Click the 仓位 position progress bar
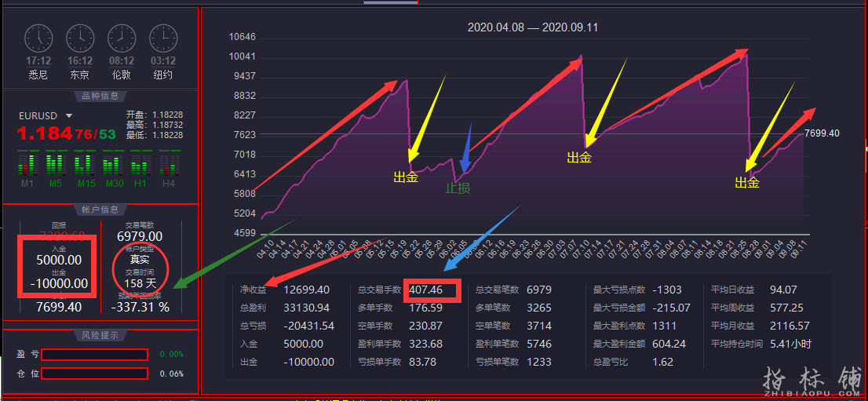The image size is (868, 401). coord(94,374)
